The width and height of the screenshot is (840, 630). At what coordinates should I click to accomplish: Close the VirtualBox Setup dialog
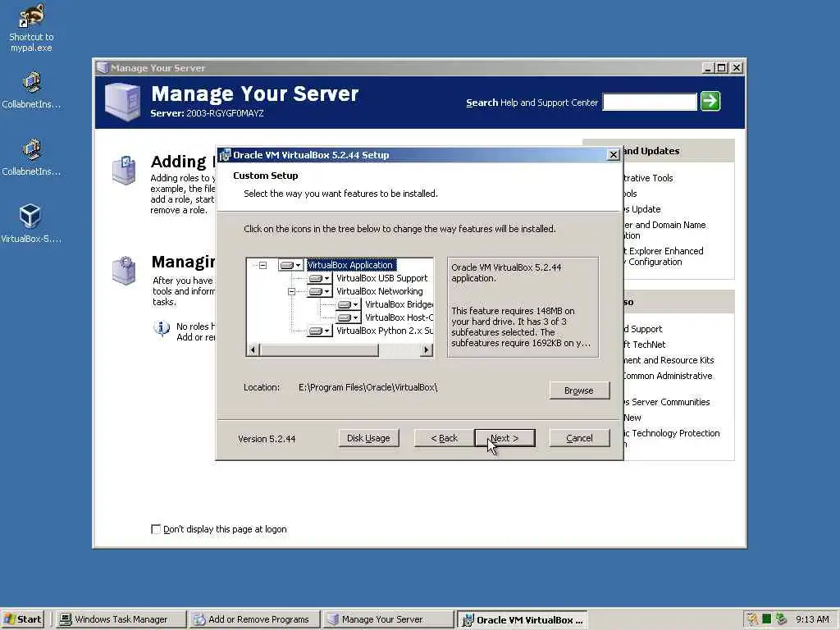pos(614,155)
